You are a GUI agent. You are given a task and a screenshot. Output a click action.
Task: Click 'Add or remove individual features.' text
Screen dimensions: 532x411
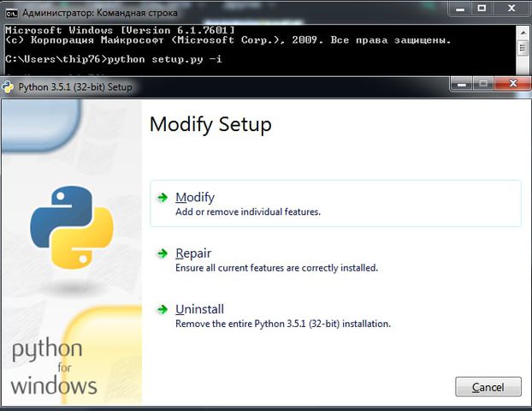(248, 212)
